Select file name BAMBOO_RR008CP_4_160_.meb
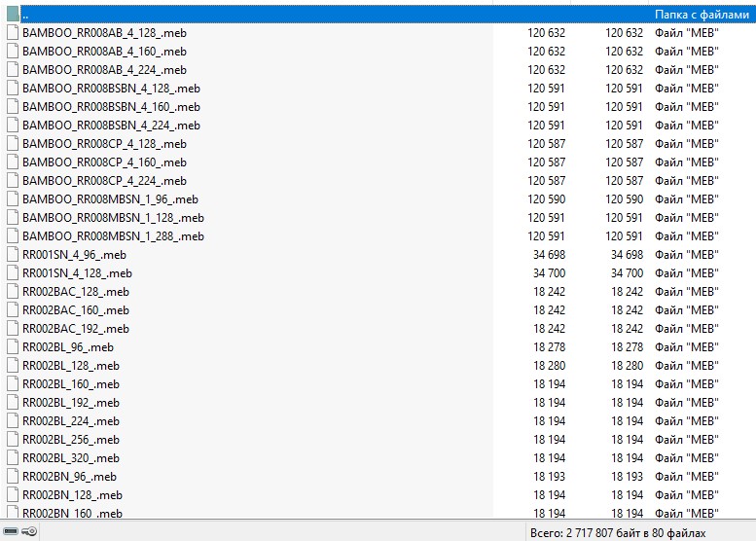Image resolution: width=756 pixels, height=541 pixels. pyautogui.click(x=104, y=162)
